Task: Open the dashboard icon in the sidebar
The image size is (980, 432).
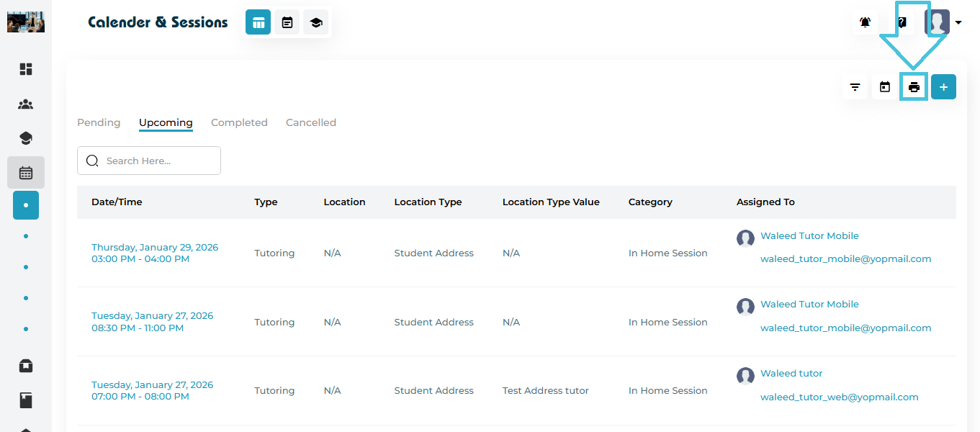Action: click(x=26, y=69)
